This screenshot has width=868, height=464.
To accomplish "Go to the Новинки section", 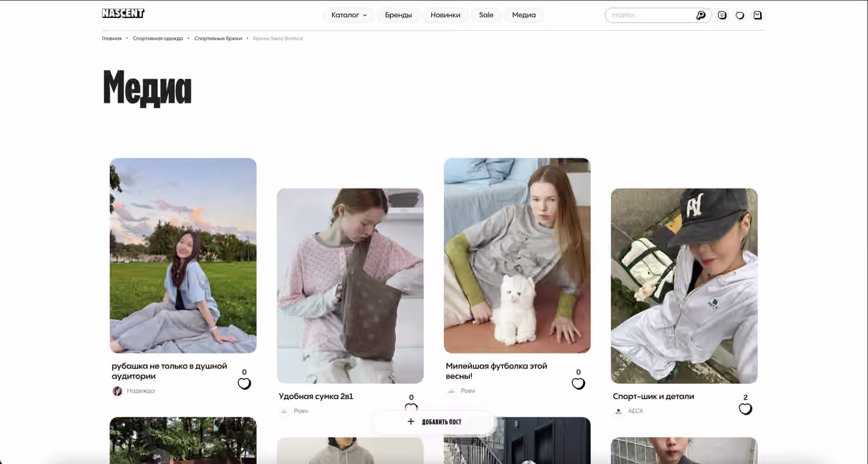I will click(x=445, y=15).
